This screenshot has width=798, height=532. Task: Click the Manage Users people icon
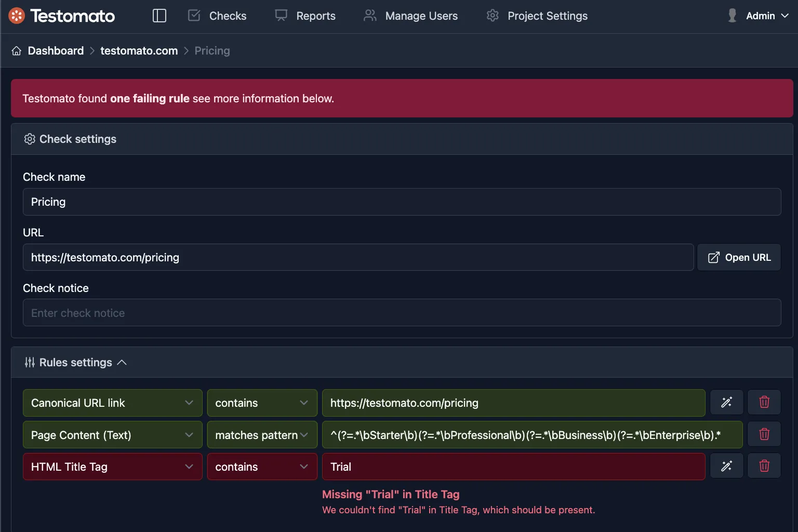pyautogui.click(x=369, y=16)
